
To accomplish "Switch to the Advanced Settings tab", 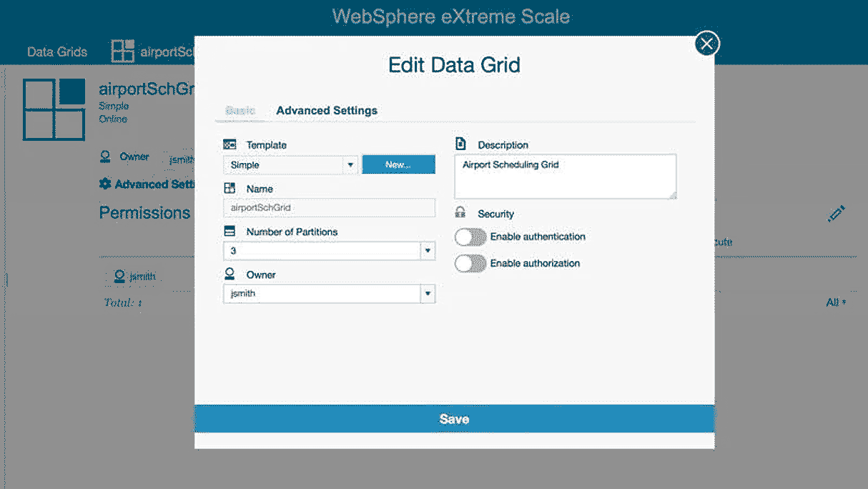I will pyautogui.click(x=327, y=110).
